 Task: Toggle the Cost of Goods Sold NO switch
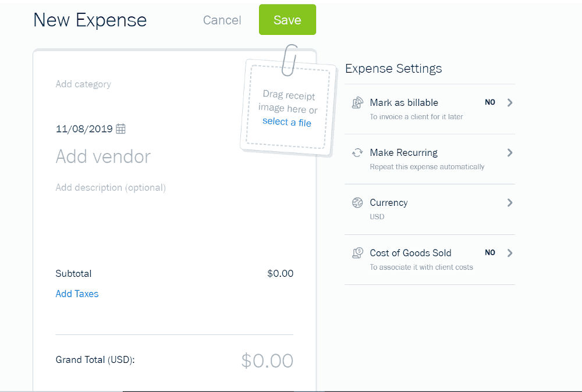click(490, 252)
